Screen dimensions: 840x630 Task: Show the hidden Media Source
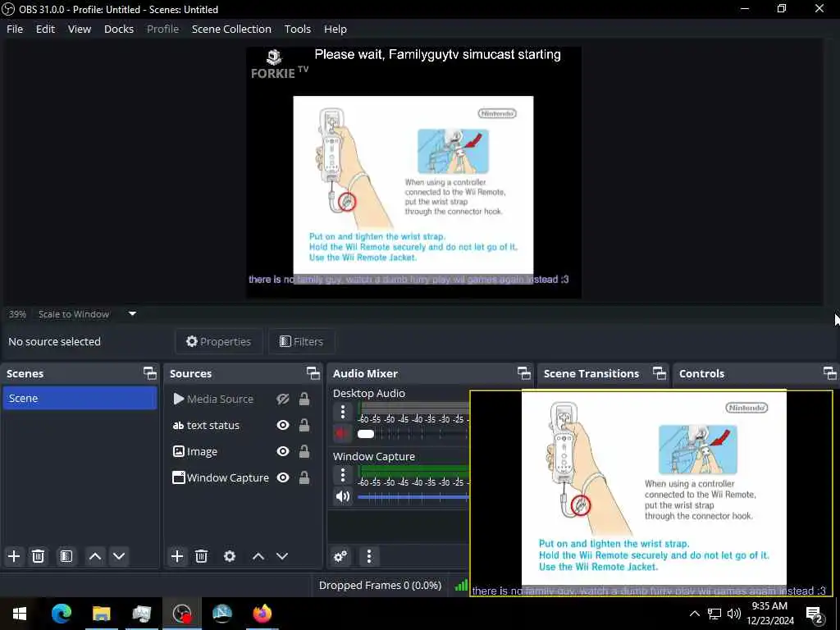click(283, 399)
